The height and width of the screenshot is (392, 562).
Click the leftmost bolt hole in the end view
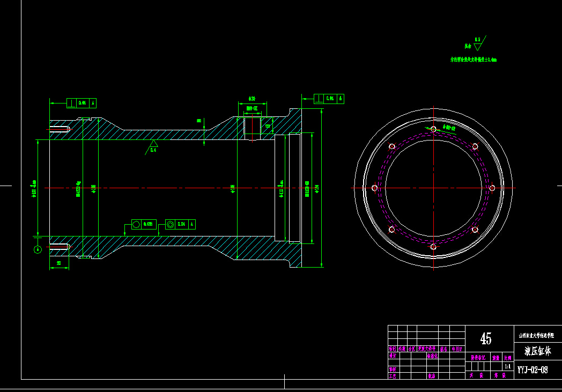(x=374, y=188)
